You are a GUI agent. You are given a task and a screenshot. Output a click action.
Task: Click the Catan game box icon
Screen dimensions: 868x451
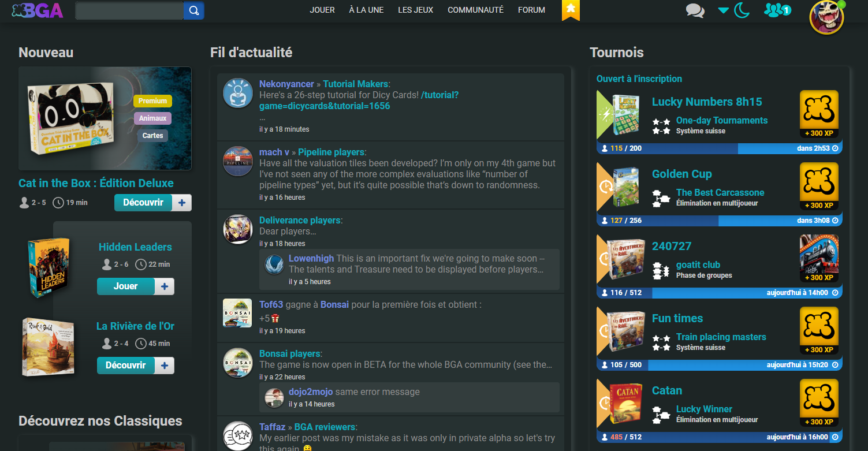click(625, 402)
